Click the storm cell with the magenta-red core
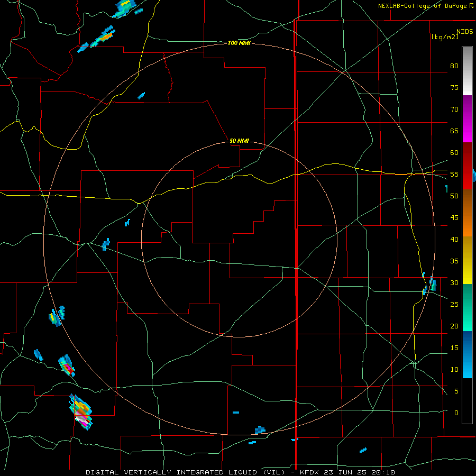 pyautogui.click(x=67, y=366)
